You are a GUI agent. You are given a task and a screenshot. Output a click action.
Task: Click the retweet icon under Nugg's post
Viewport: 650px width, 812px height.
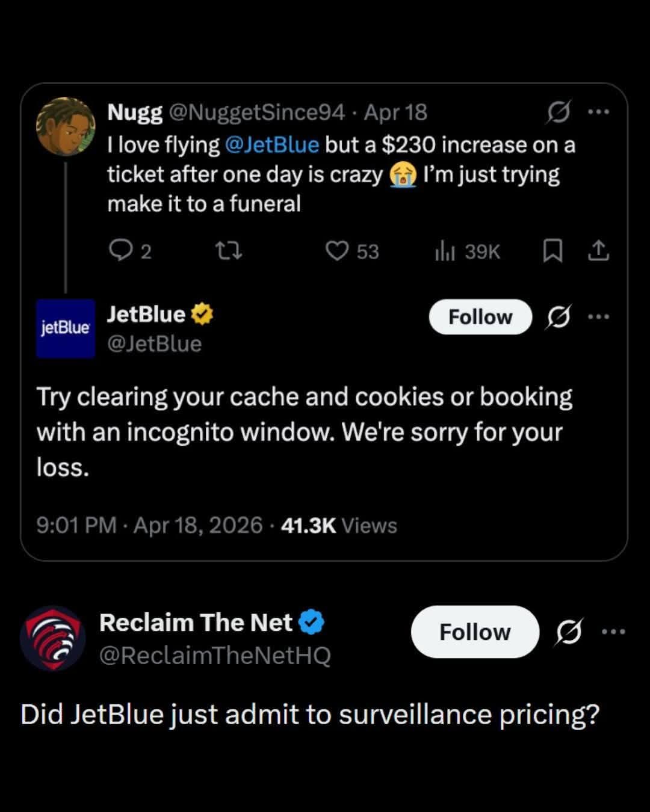tap(229, 252)
